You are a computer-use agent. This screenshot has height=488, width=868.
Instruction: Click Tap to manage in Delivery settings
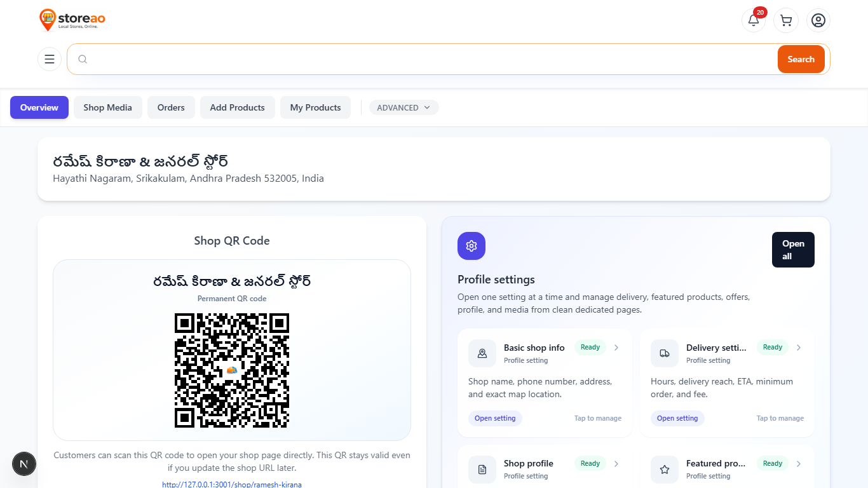[780, 418]
